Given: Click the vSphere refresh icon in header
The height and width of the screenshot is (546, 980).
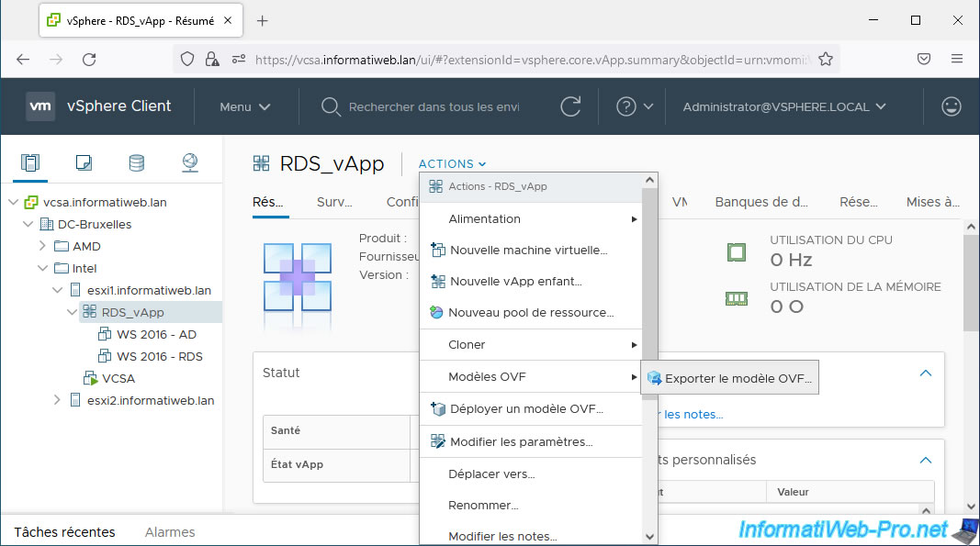Looking at the screenshot, I should [570, 106].
